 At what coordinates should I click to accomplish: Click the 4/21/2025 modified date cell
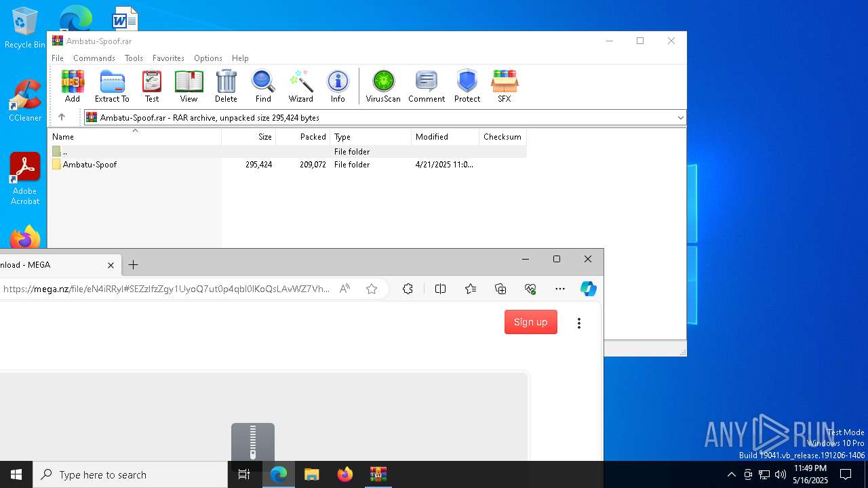(x=444, y=165)
